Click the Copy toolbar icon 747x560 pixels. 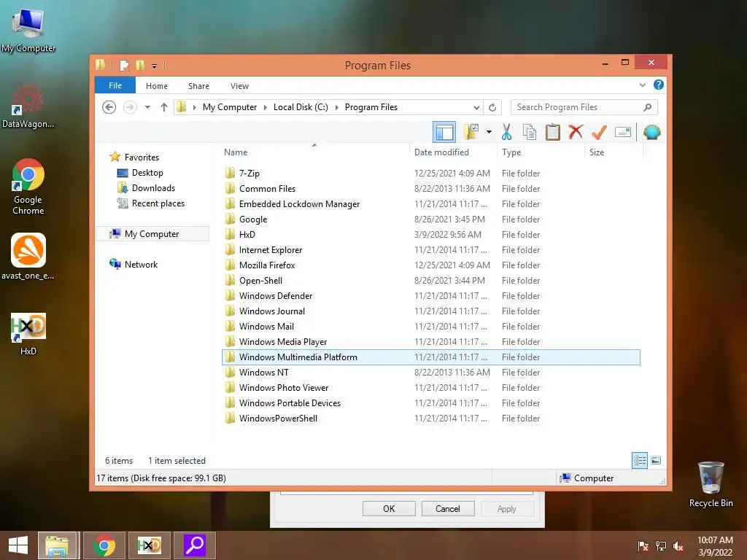point(530,132)
